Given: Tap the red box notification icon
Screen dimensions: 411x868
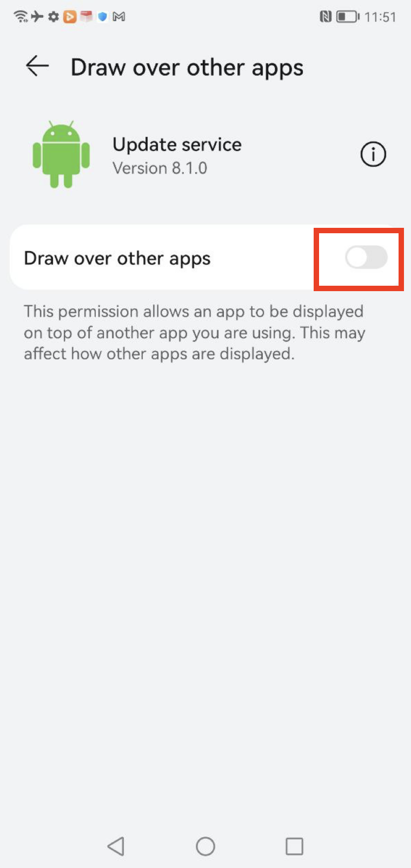Looking at the screenshot, I should point(86,17).
